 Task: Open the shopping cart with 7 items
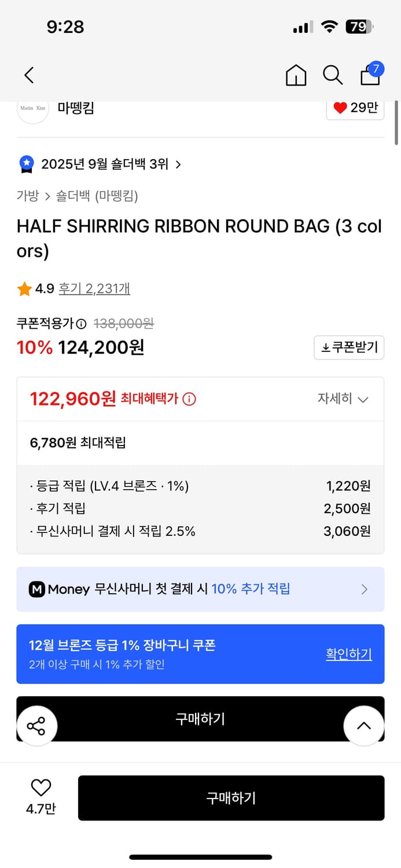370,75
